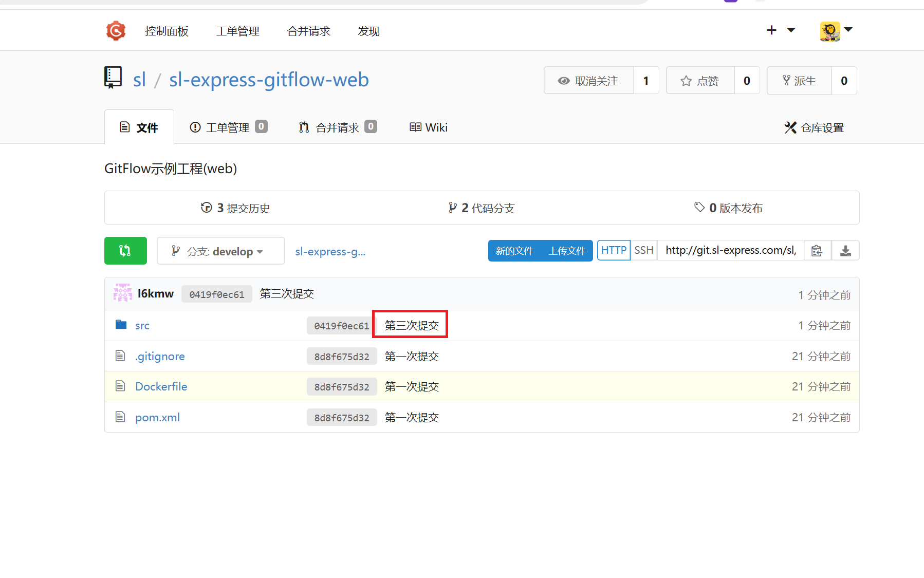The image size is (924, 578).
Task: Click 21 分钟之前 timestamp in pom.xml row
Action: point(821,417)
